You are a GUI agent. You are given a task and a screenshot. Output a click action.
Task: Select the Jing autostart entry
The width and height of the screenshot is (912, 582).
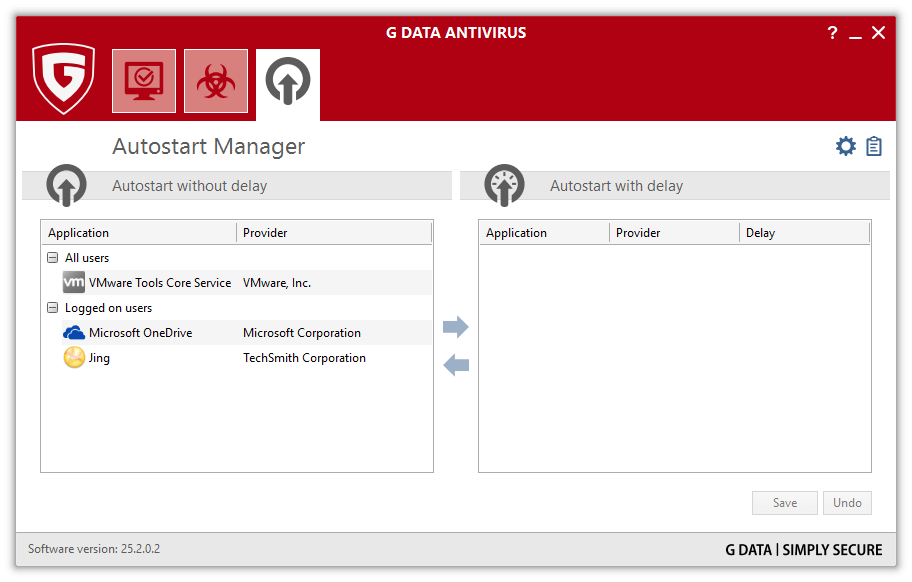(247, 358)
